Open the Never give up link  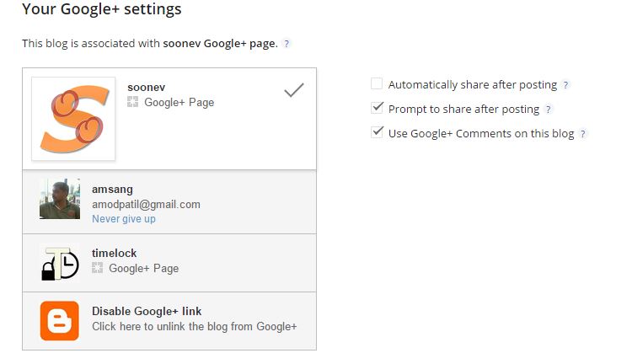pyautogui.click(x=124, y=219)
